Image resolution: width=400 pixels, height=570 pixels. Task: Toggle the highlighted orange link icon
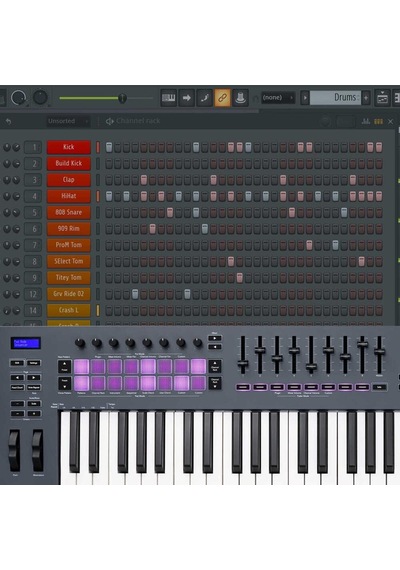coord(222,98)
